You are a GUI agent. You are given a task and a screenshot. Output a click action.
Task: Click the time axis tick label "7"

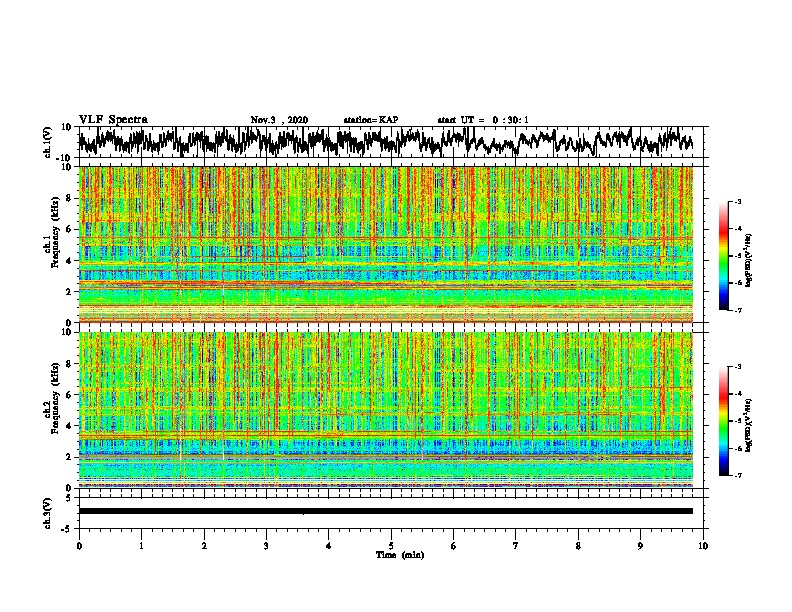pos(516,546)
